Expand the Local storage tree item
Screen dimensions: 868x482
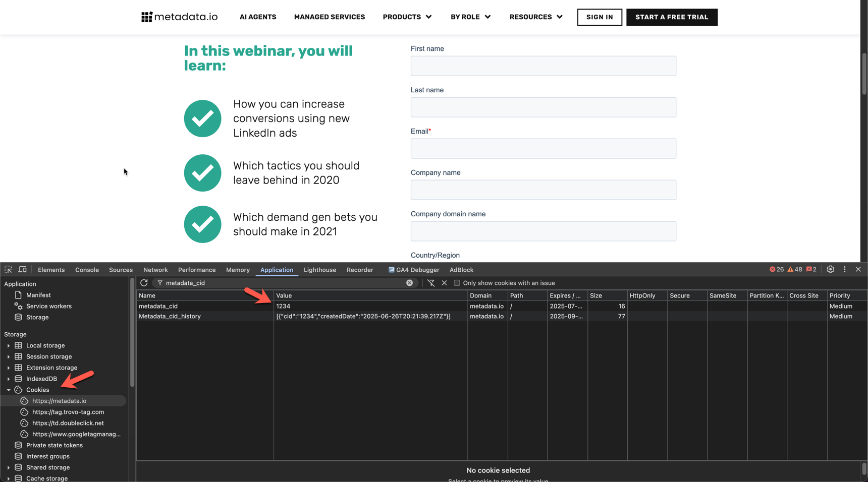9,345
